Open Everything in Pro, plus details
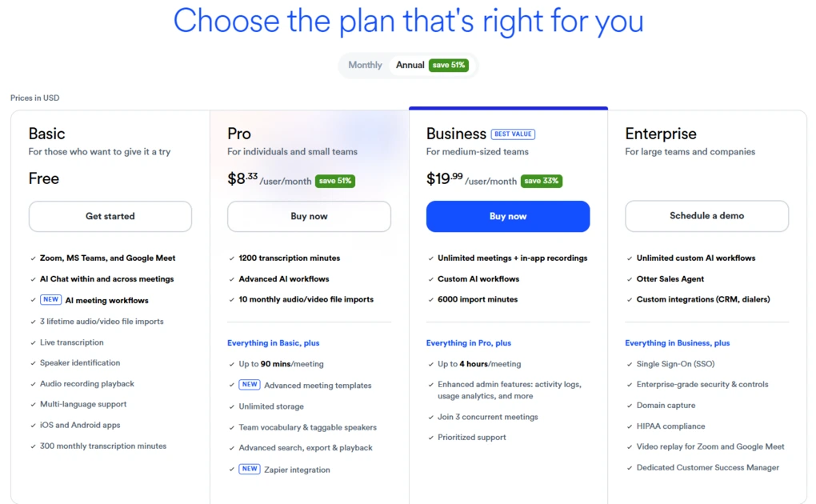This screenshot has height=504, width=816. [x=468, y=342]
